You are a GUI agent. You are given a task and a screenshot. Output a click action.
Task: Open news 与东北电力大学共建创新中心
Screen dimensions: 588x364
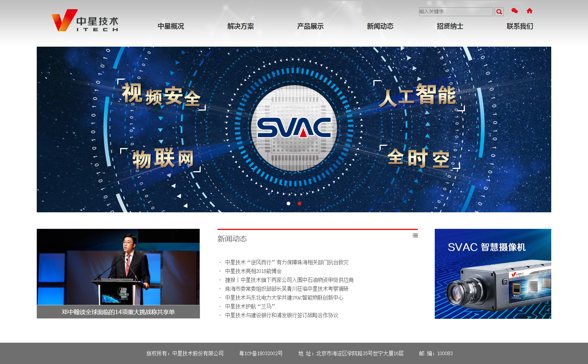(x=284, y=298)
